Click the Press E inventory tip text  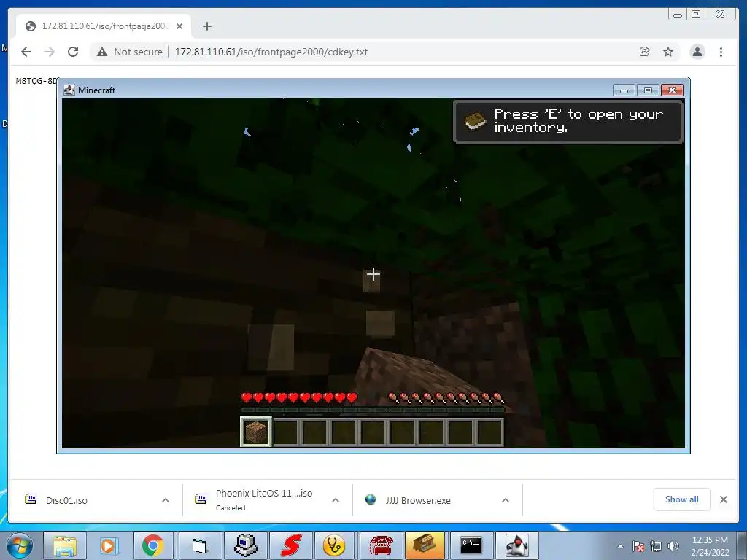(578, 120)
